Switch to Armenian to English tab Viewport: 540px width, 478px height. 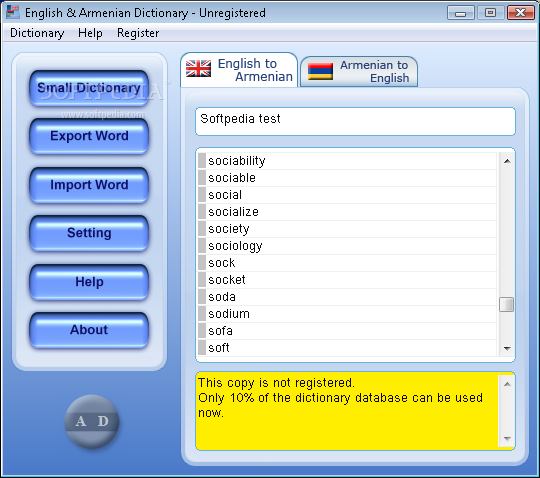(x=359, y=72)
